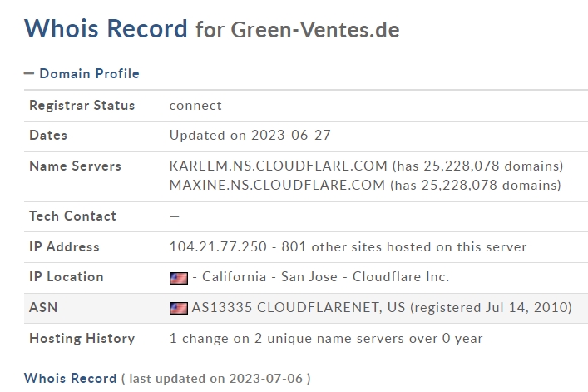Select 'Updated on 2023-06-27' date text

click(250, 136)
